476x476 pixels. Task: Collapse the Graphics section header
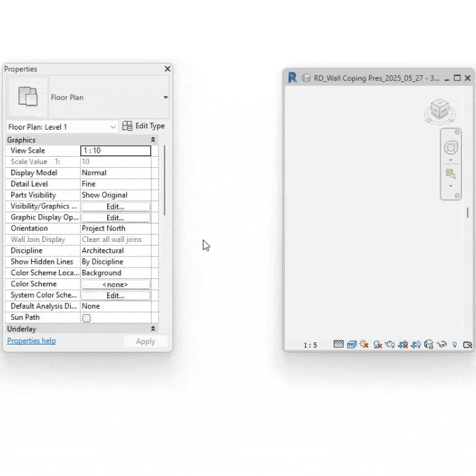(153, 140)
